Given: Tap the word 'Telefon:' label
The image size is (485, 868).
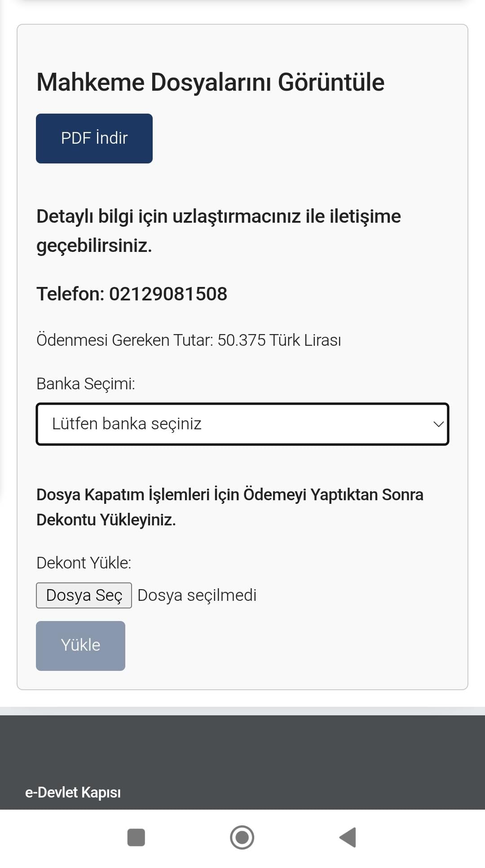Looking at the screenshot, I should [70, 294].
